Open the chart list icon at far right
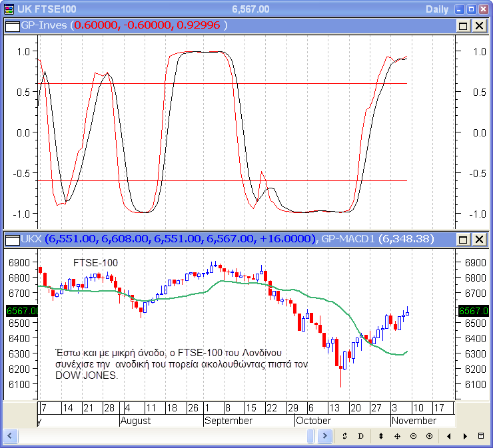Viewport: 493px width, 448px height. coord(481,436)
